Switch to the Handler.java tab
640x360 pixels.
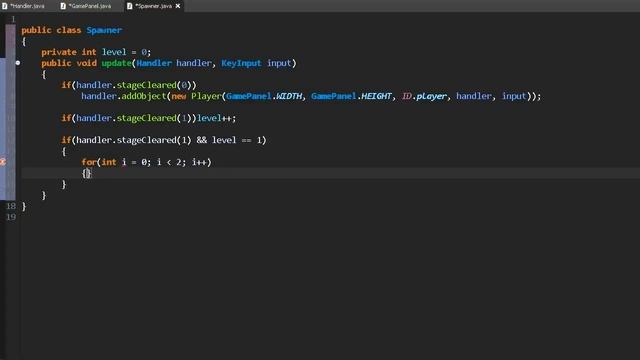(x=24, y=6)
